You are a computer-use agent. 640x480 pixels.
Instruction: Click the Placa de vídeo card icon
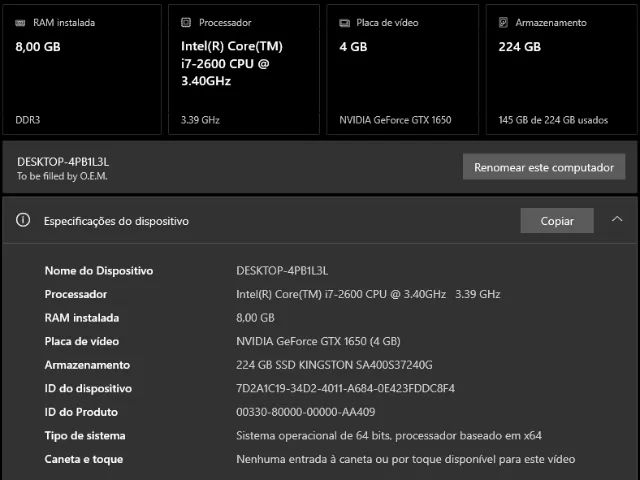344,23
